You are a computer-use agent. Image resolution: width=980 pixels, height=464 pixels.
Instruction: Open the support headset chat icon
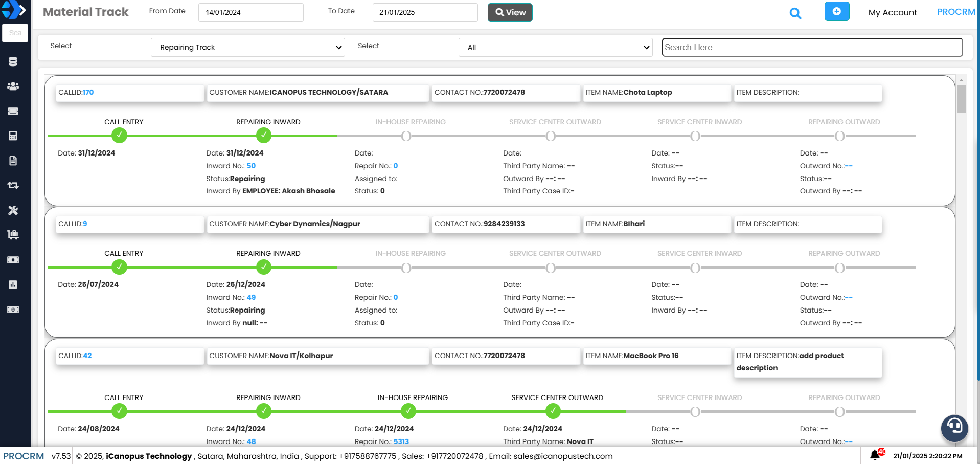click(954, 427)
